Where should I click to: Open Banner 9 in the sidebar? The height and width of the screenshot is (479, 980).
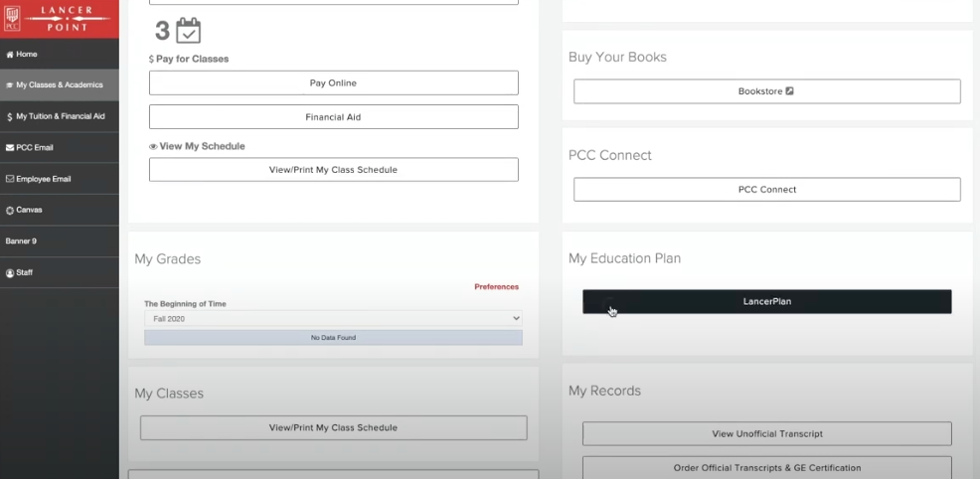pos(60,241)
